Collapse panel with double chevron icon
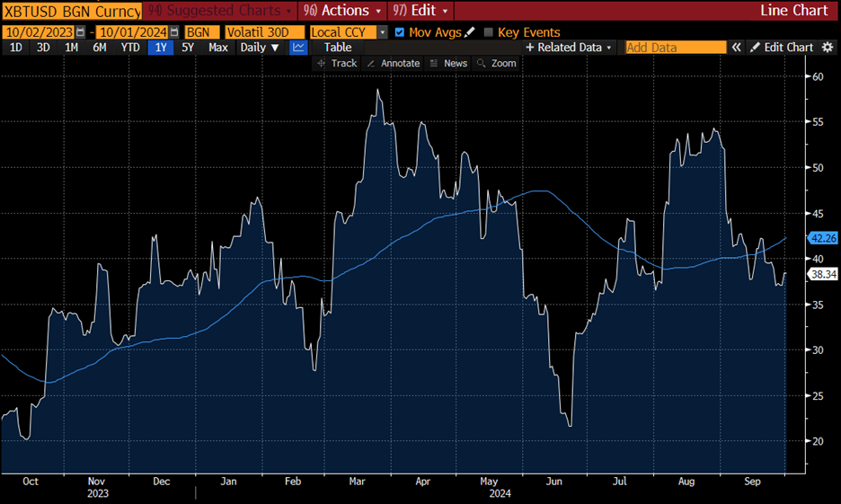 737,48
